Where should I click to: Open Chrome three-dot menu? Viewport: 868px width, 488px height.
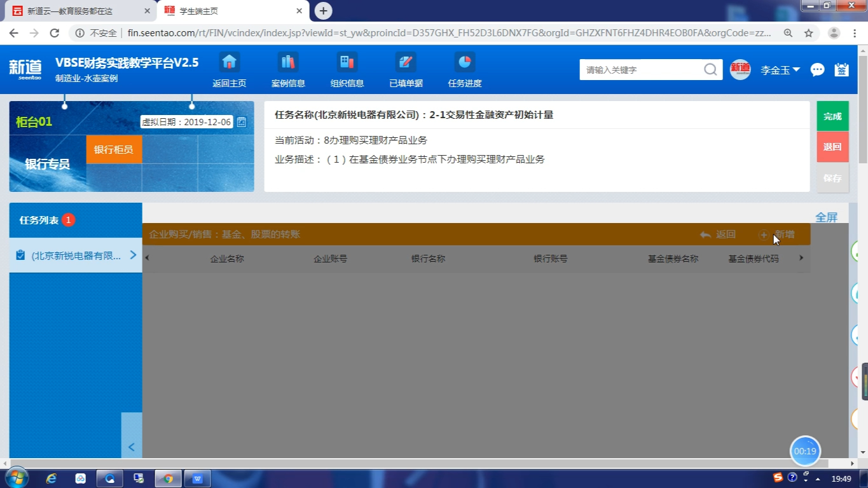[x=854, y=33]
